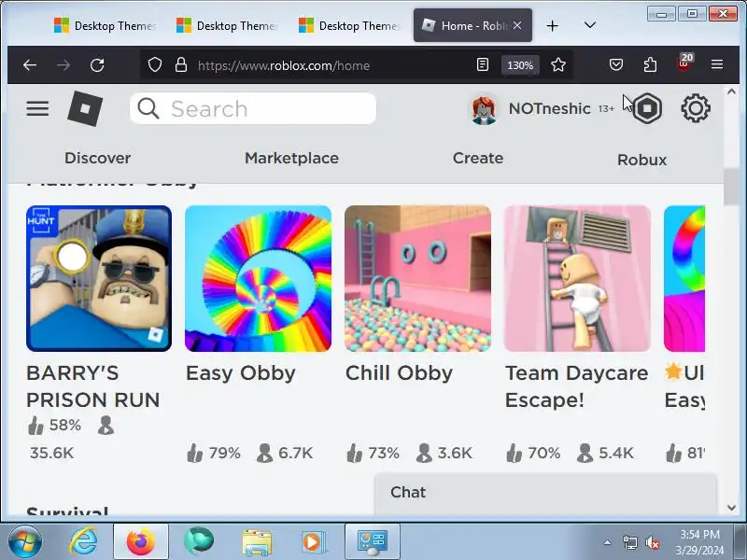
Task: Open Windows Start orb
Action: tap(25, 541)
